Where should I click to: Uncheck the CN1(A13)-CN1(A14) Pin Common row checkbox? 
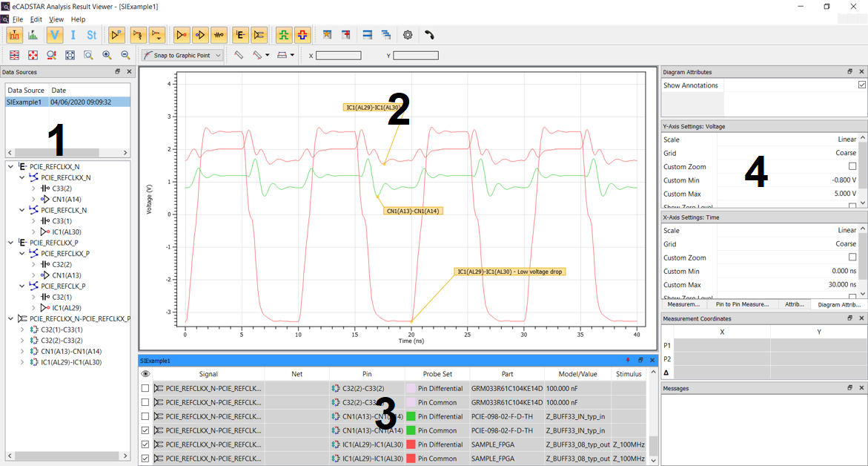click(145, 430)
